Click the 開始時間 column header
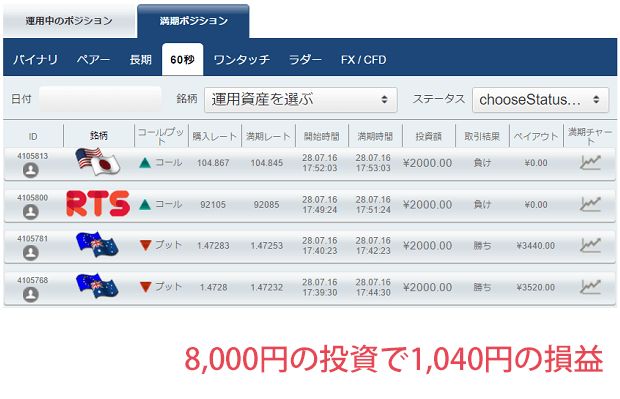 tap(321, 136)
